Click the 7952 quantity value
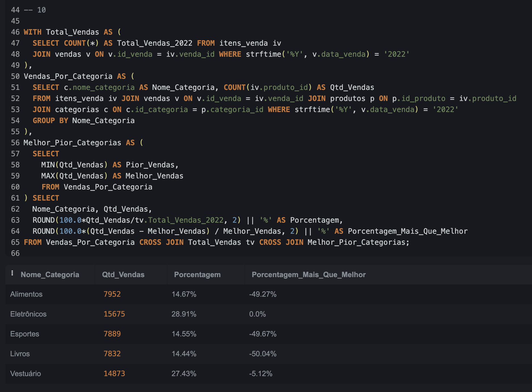The height and width of the screenshot is (392, 532). 112,294
